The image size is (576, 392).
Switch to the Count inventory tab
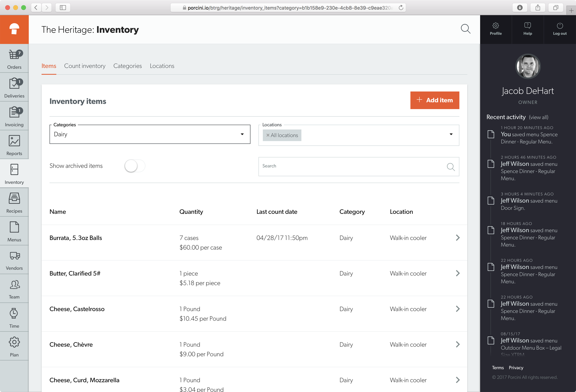pos(85,66)
